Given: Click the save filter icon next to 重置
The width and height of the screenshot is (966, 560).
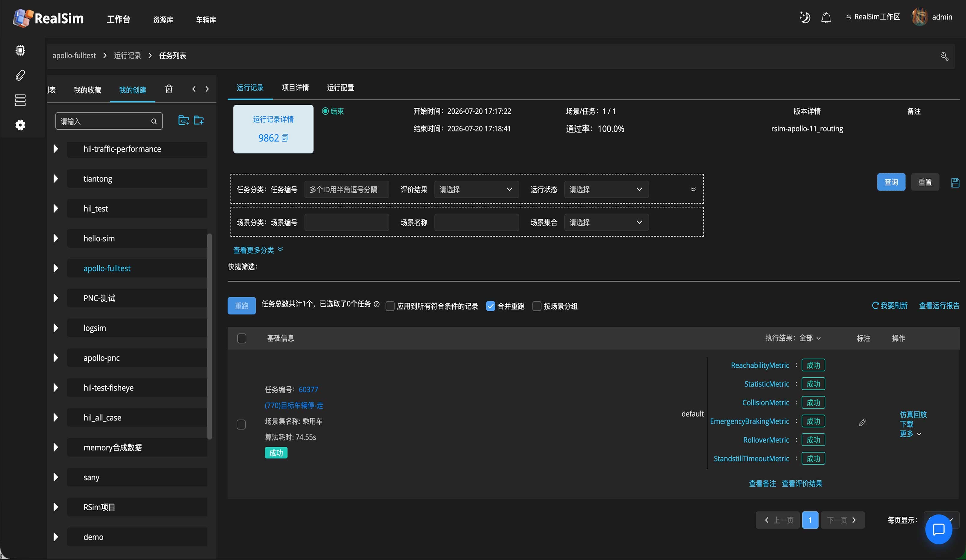Looking at the screenshot, I should tap(955, 182).
